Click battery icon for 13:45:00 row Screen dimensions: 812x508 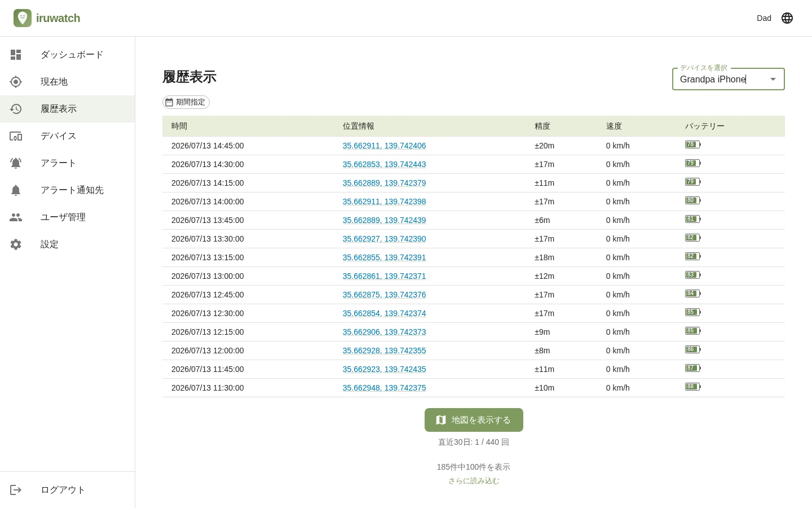[693, 219]
